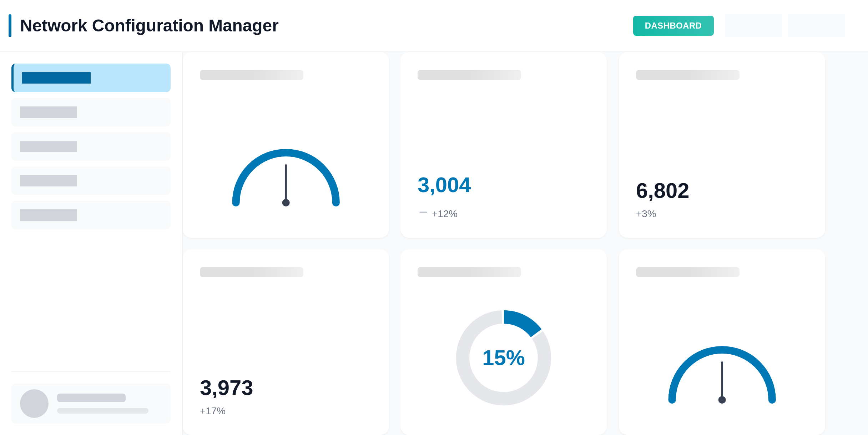Select the highlighted active sidebar item
868x435 pixels.
pyautogui.click(x=91, y=78)
